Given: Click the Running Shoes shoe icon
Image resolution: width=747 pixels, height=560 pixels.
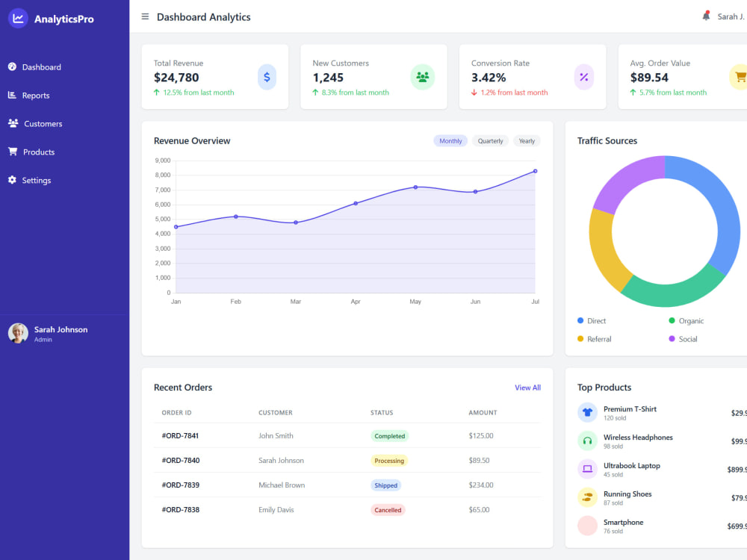Looking at the screenshot, I should click(x=587, y=497).
